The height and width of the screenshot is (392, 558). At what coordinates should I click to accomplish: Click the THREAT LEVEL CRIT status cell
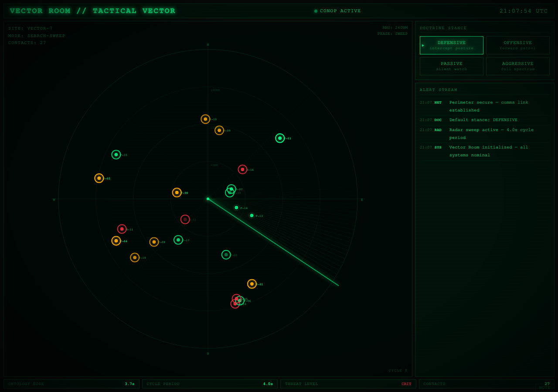[x=348, y=384]
